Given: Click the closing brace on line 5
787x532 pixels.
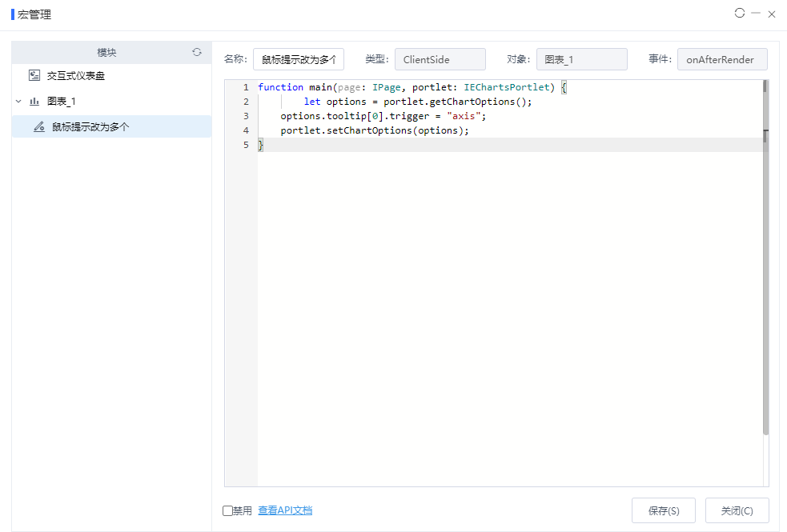Looking at the screenshot, I should tap(260, 145).
